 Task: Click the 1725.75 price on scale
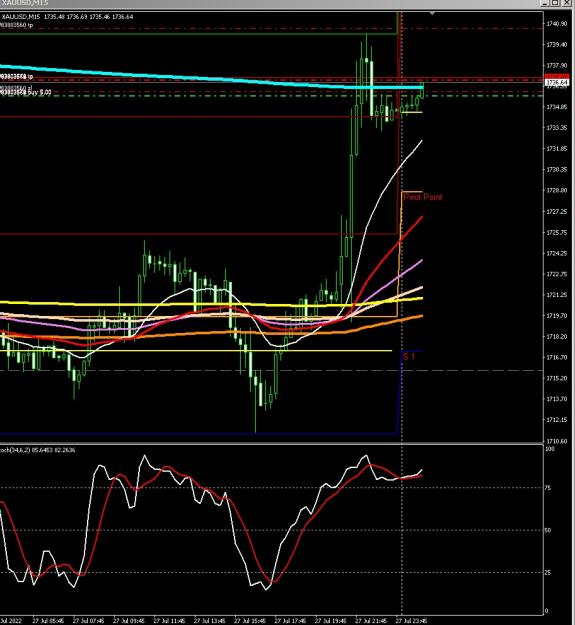pyautogui.click(x=556, y=232)
